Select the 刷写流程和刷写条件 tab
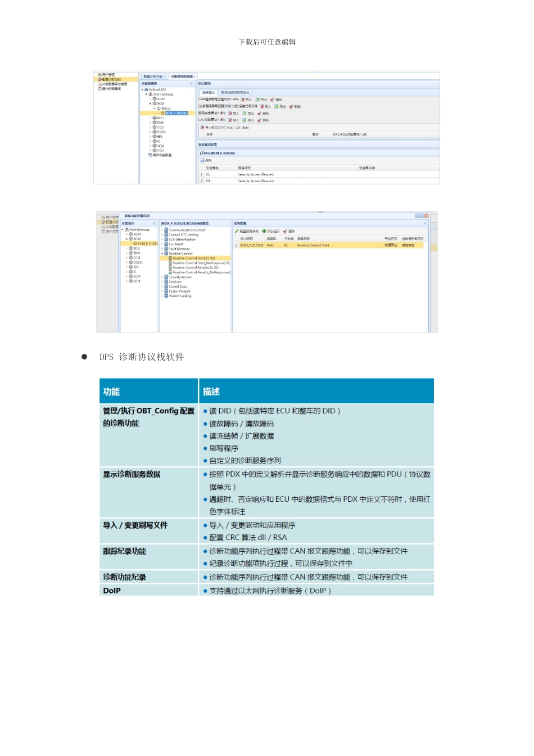 pyautogui.click(x=235, y=92)
